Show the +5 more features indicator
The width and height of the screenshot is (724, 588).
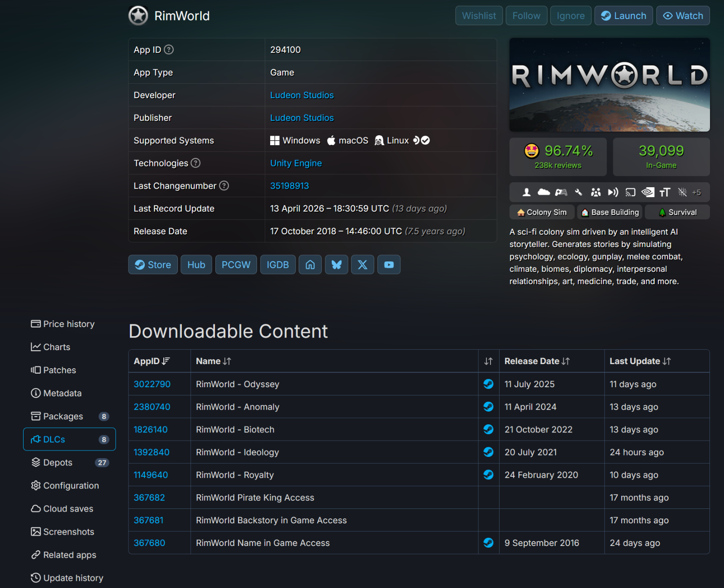[696, 192]
